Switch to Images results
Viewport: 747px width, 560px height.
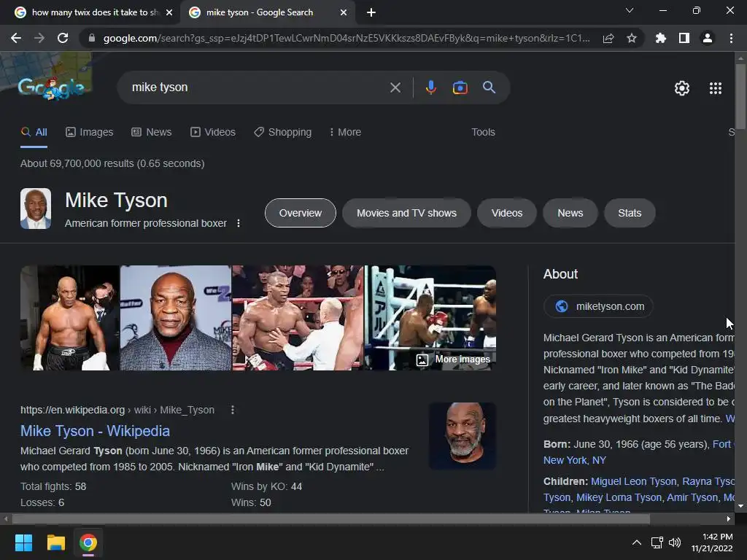click(90, 133)
